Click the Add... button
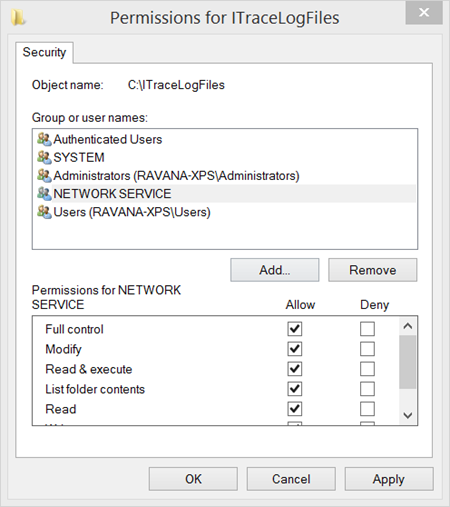 tap(275, 270)
